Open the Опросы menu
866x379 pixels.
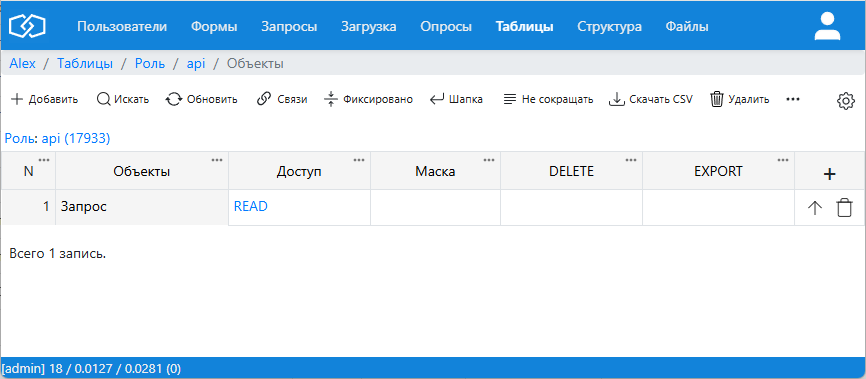[x=446, y=27]
